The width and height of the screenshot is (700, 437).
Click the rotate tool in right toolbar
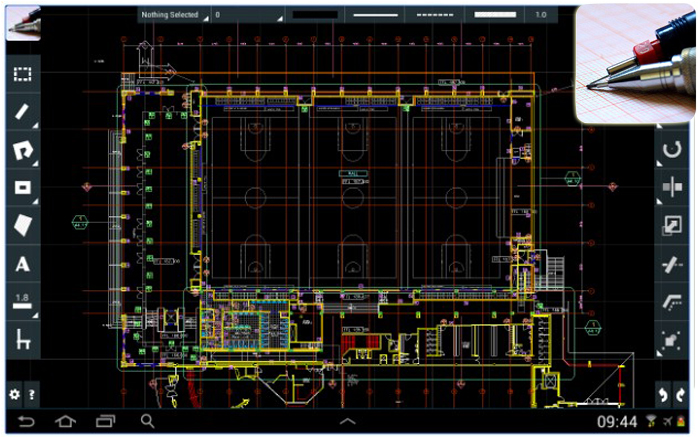click(x=672, y=150)
